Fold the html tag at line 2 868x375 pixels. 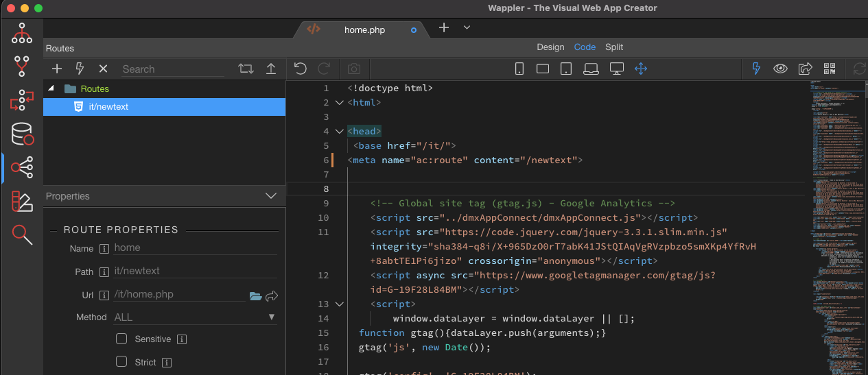(339, 103)
